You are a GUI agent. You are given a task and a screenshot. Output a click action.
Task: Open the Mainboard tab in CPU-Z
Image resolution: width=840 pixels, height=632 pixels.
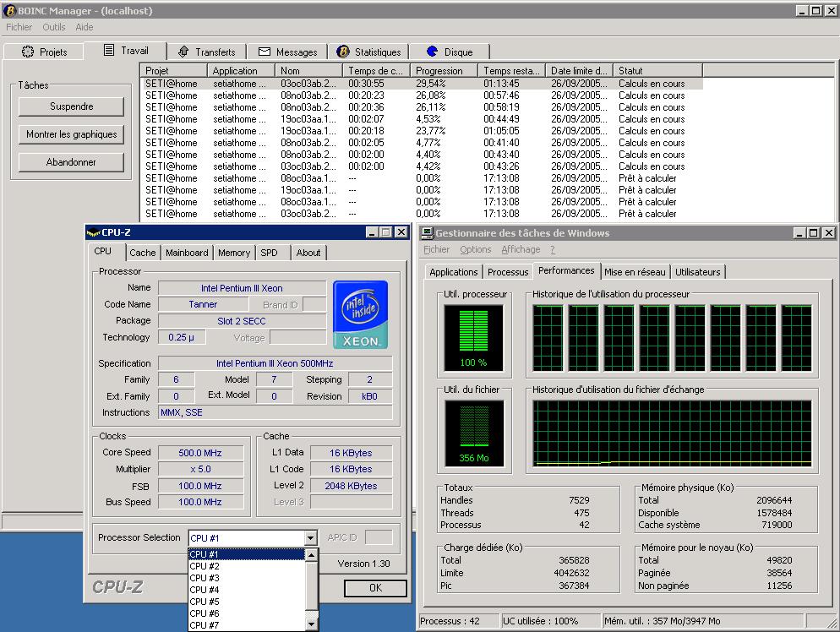click(187, 253)
